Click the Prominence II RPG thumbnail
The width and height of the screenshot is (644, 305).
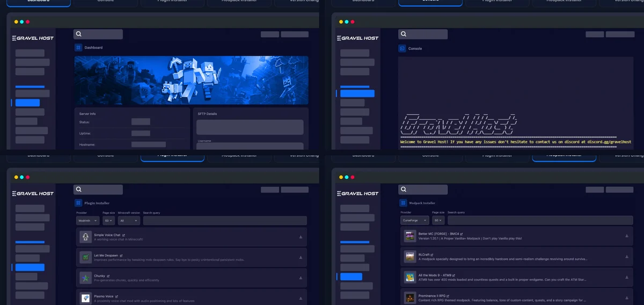pos(410,297)
